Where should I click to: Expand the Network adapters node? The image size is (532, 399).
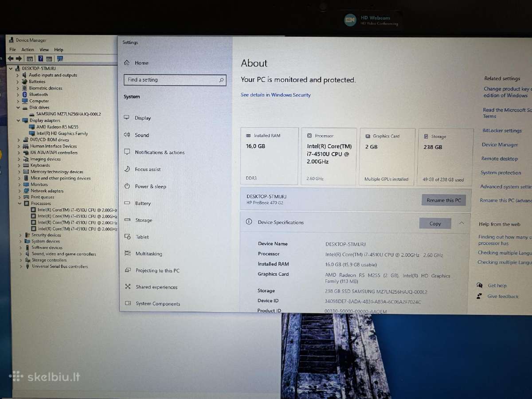pyautogui.click(x=20, y=191)
